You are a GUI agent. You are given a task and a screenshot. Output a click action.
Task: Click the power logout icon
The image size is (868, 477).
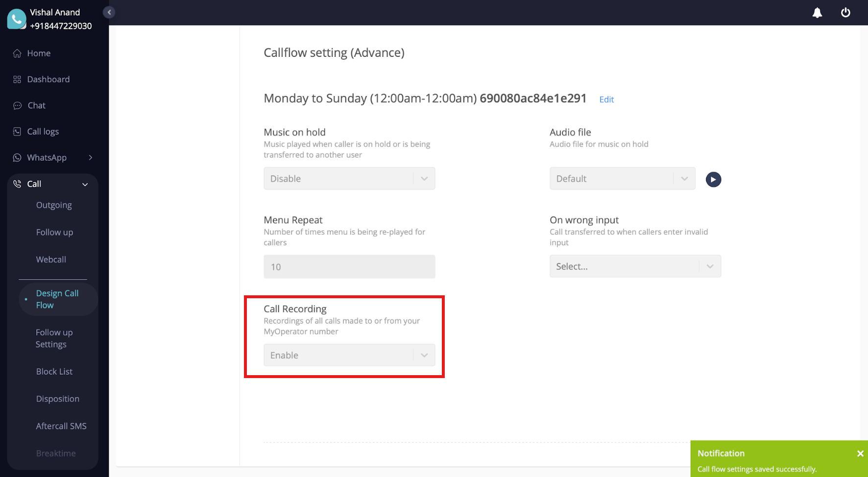(845, 13)
